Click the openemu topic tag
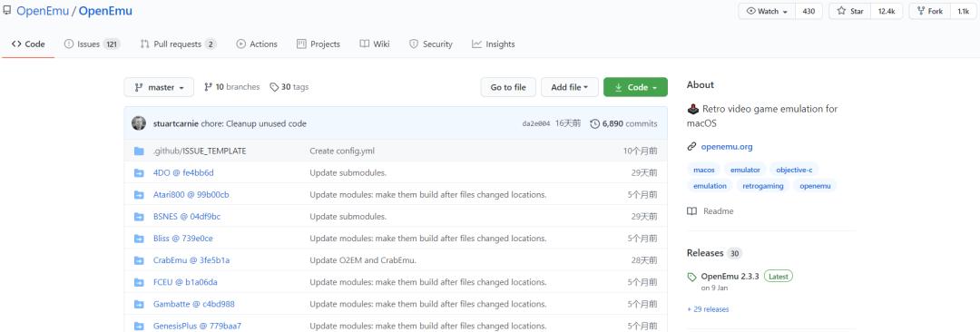The image size is (980, 332). click(815, 186)
